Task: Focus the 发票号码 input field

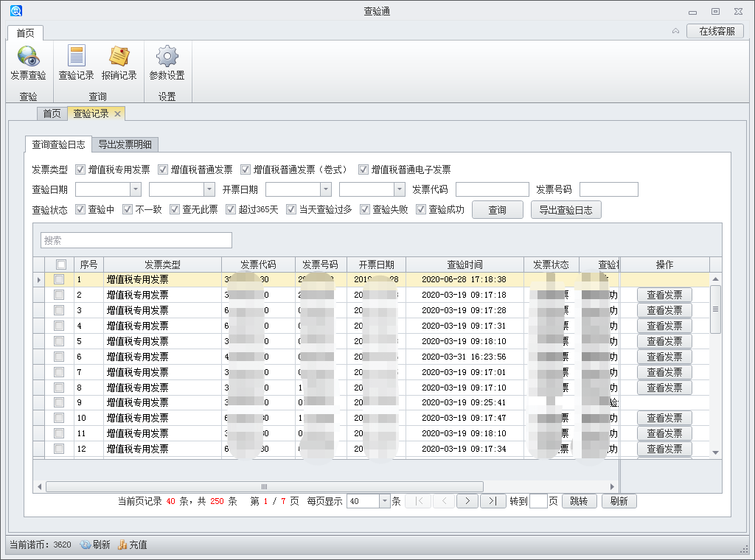Action: 608,189
